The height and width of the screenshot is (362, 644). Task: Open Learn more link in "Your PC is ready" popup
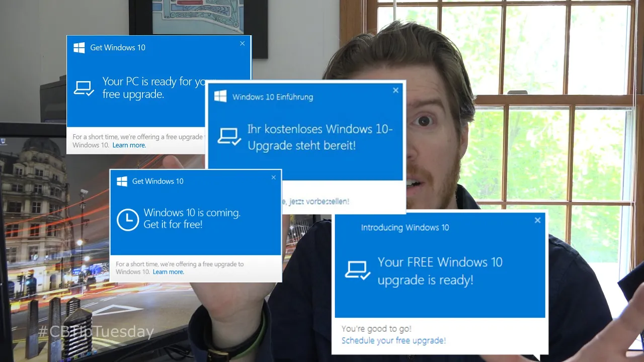tap(129, 145)
